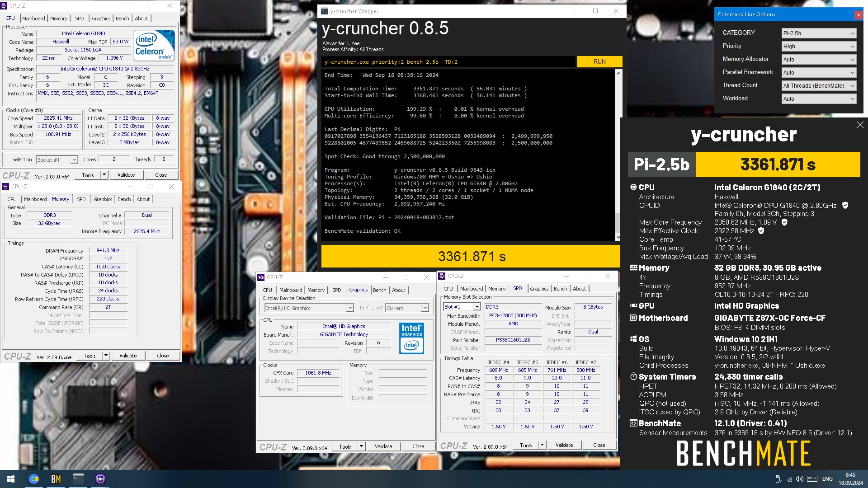
Task: Click the touch keyboard tray icon
Action: (812, 479)
